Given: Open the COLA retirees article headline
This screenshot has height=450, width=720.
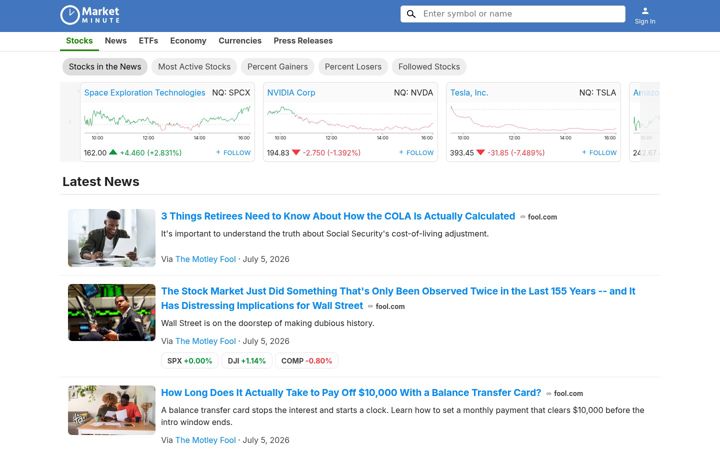Looking at the screenshot, I should click(x=338, y=216).
